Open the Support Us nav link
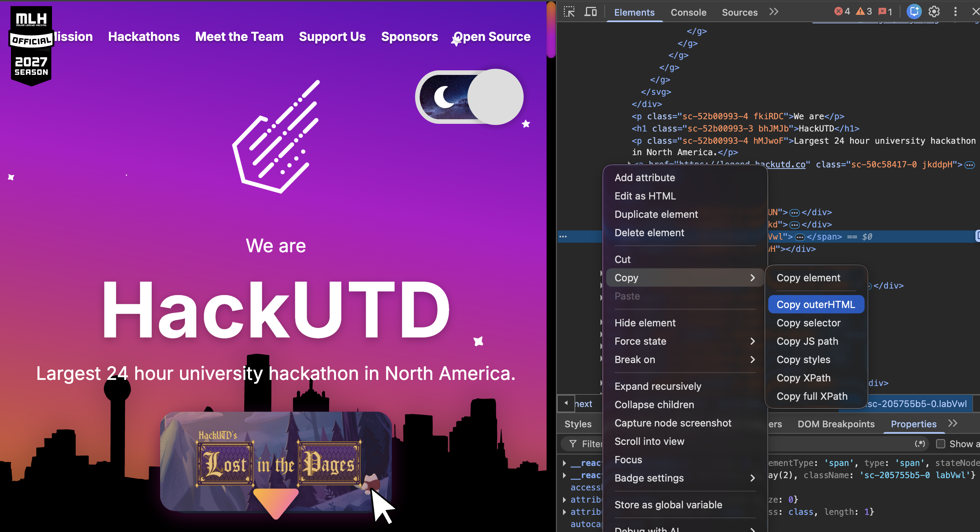This screenshot has height=532, width=980. pos(332,36)
